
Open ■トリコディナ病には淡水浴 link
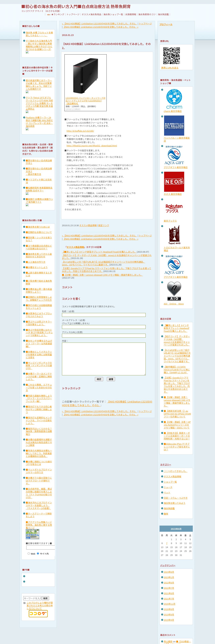(39, 181)
